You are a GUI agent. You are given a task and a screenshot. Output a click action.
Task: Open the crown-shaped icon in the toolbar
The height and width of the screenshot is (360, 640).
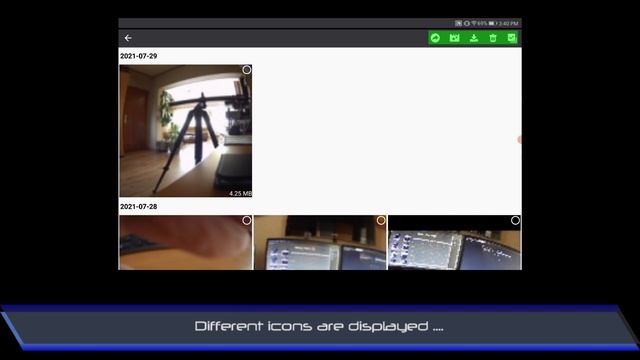(x=454, y=38)
